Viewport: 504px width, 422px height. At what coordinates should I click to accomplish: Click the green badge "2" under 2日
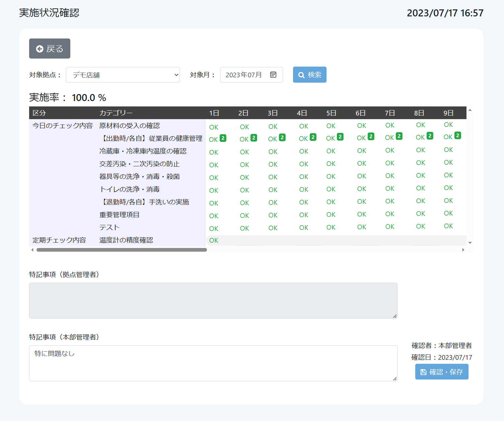[x=254, y=138]
